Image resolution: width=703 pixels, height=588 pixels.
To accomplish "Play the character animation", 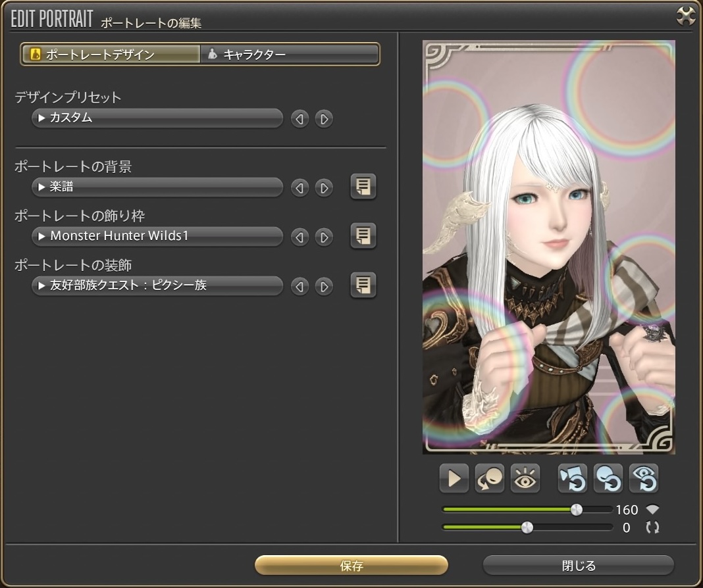I will 454,479.
